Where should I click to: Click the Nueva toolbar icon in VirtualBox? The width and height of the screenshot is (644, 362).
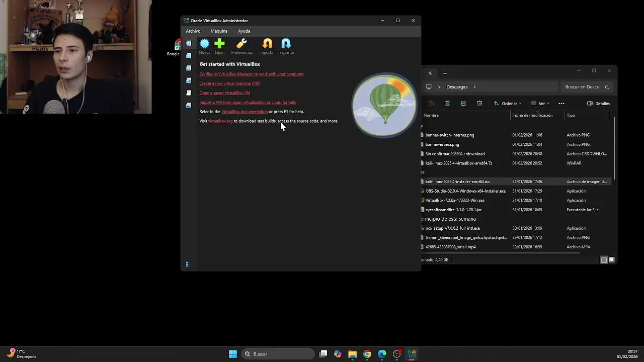click(204, 44)
